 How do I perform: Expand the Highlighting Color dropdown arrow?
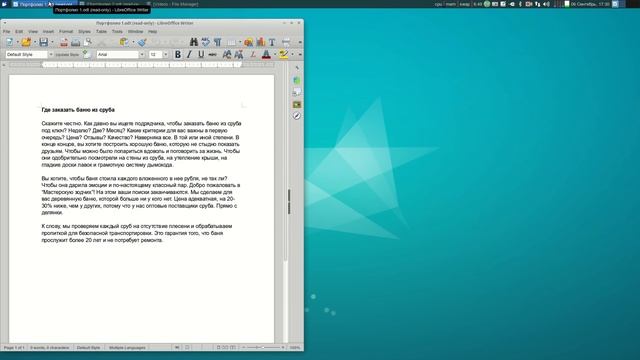coord(292,54)
